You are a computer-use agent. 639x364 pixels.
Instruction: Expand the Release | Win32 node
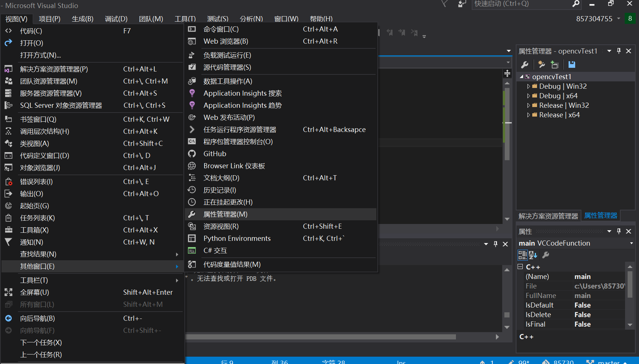(529, 105)
